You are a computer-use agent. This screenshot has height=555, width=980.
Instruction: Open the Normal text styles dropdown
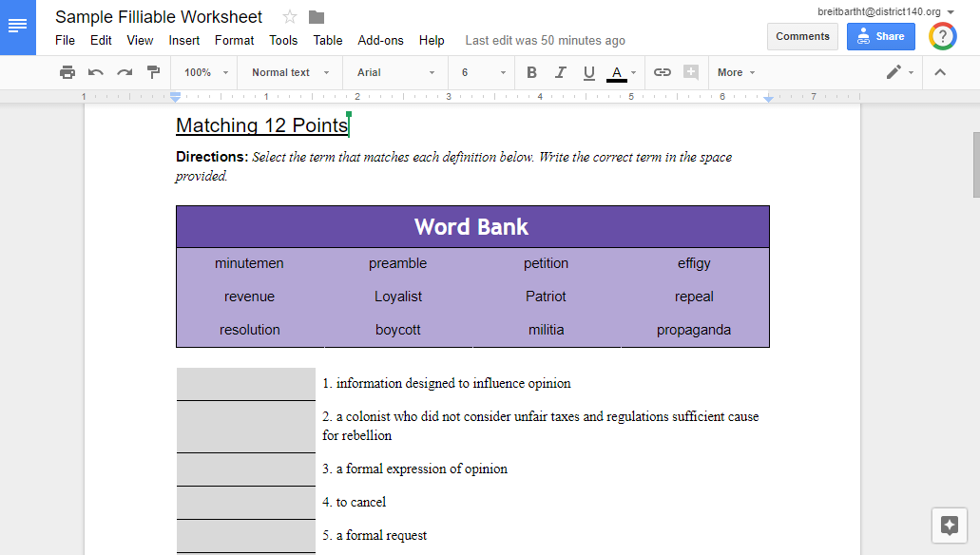click(x=289, y=72)
